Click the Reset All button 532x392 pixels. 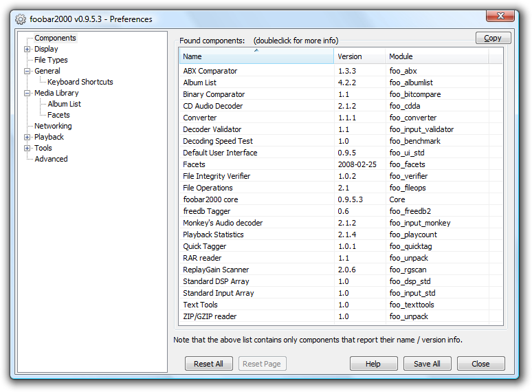point(208,364)
